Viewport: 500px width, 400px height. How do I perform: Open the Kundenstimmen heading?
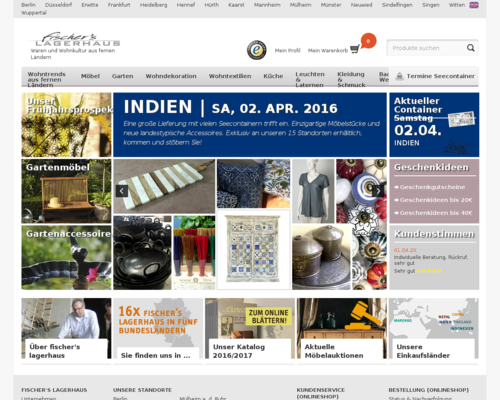coord(434,234)
